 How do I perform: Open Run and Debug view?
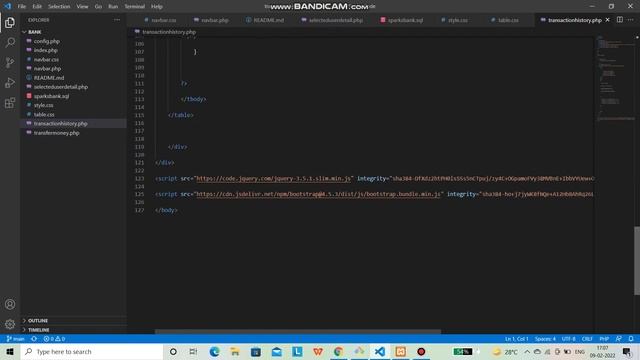[x=10, y=82]
